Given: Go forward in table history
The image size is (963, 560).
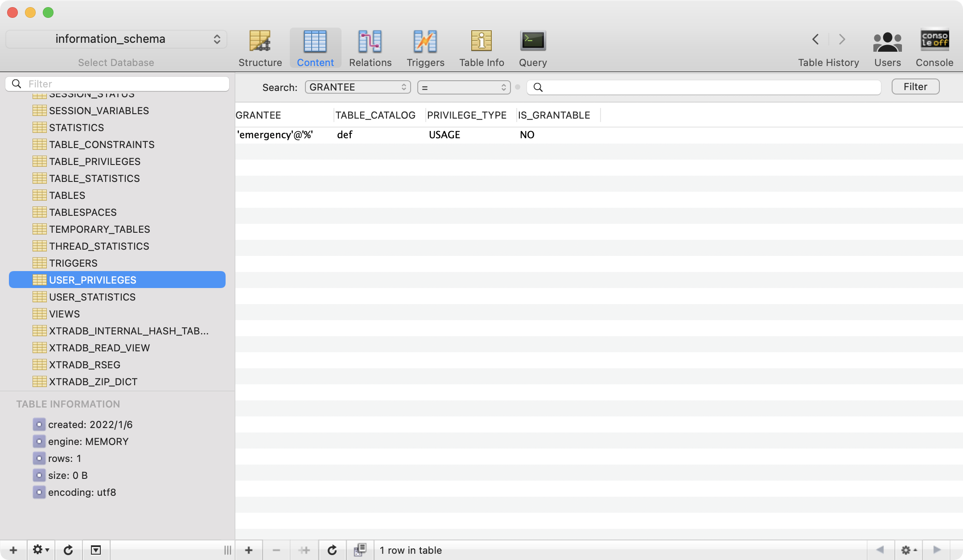Looking at the screenshot, I should coord(842,39).
